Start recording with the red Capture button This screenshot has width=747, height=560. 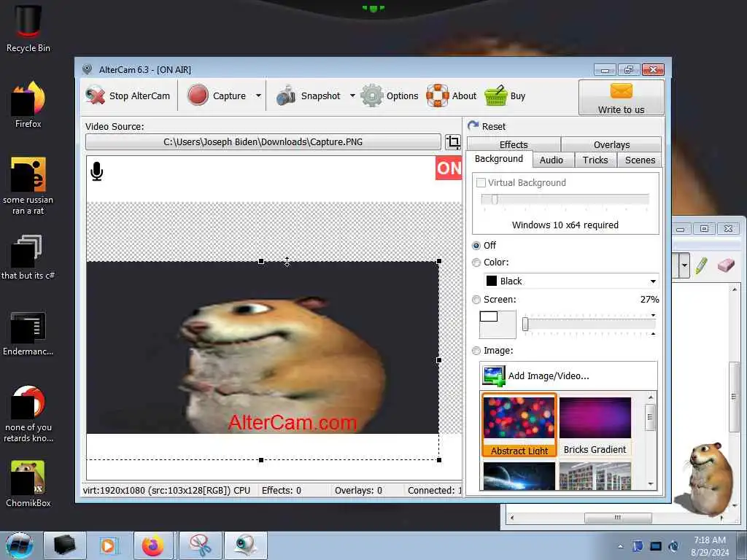coord(217,96)
